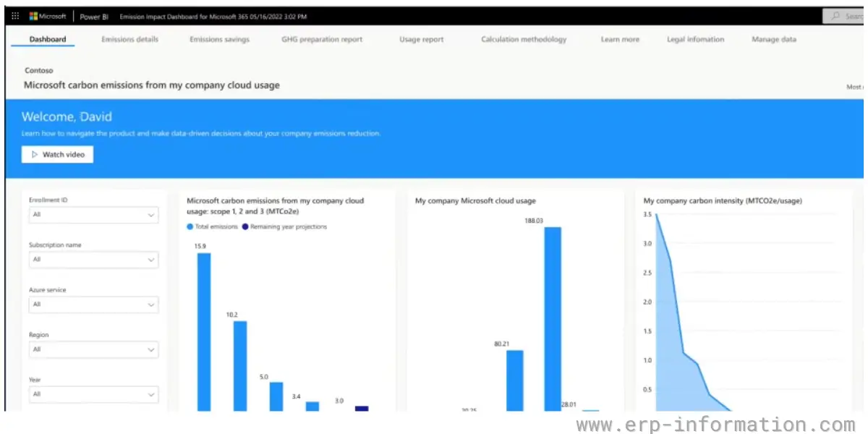868x434 pixels.
Task: Expand the Azure service dropdown
Action: pos(93,305)
